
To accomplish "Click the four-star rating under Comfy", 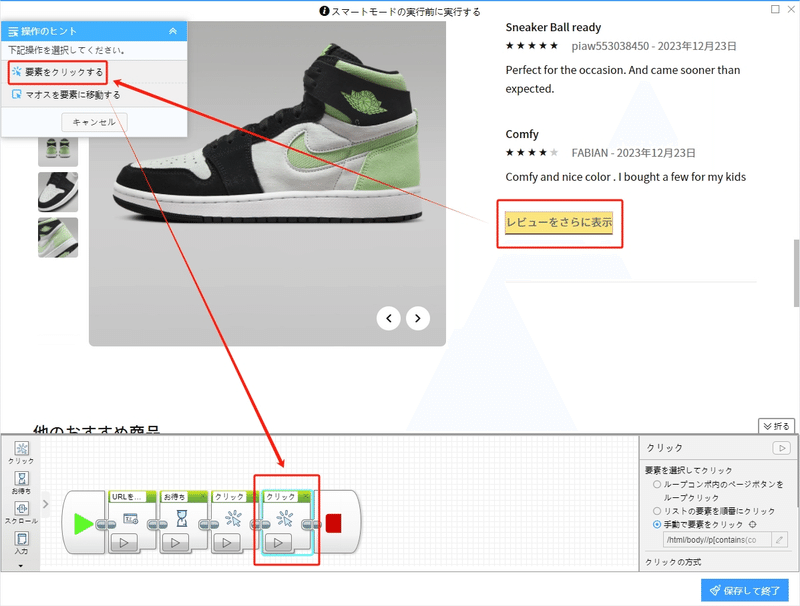I will [532, 153].
